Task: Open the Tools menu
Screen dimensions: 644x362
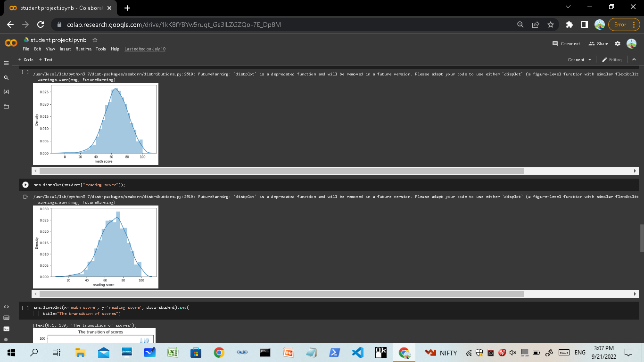Action: [x=101, y=49]
